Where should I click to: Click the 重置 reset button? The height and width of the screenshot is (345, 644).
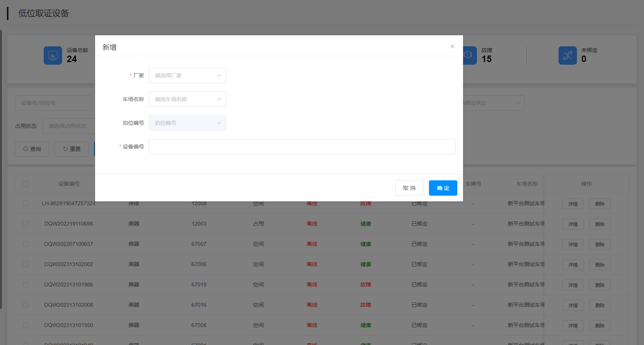pyautogui.click(x=71, y=149)
